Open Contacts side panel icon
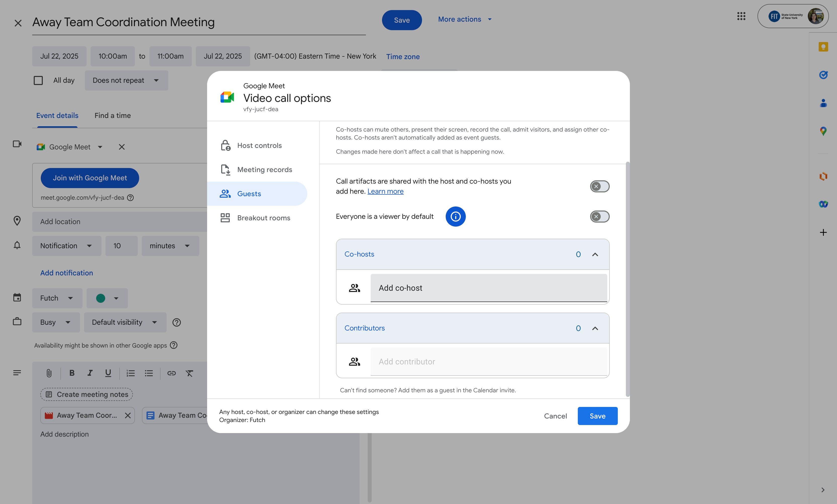 (823, 103)
